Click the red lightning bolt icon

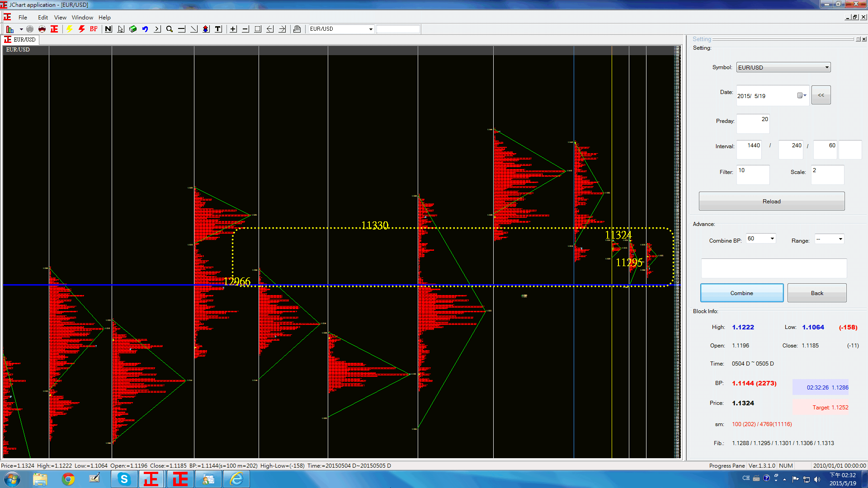click(x=82, y=29)
